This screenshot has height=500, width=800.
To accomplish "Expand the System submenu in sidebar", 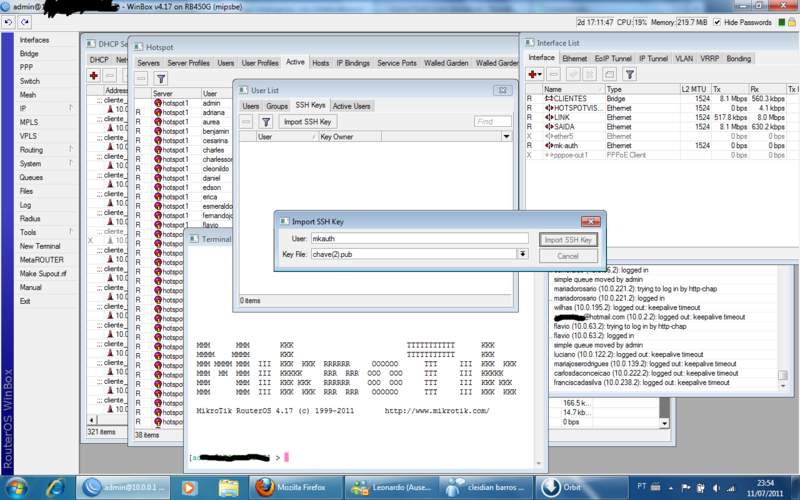I will click(x=71, y=163).
